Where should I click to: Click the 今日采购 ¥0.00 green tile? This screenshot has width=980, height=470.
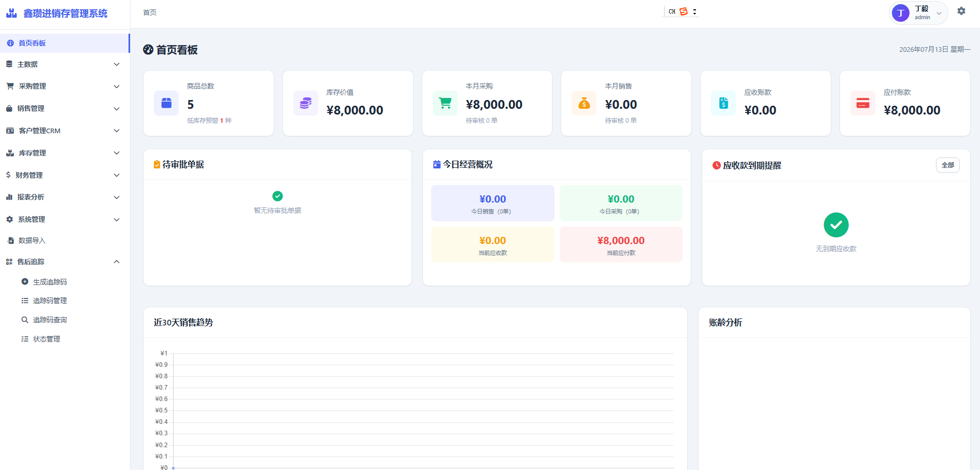tap(621, 203)
